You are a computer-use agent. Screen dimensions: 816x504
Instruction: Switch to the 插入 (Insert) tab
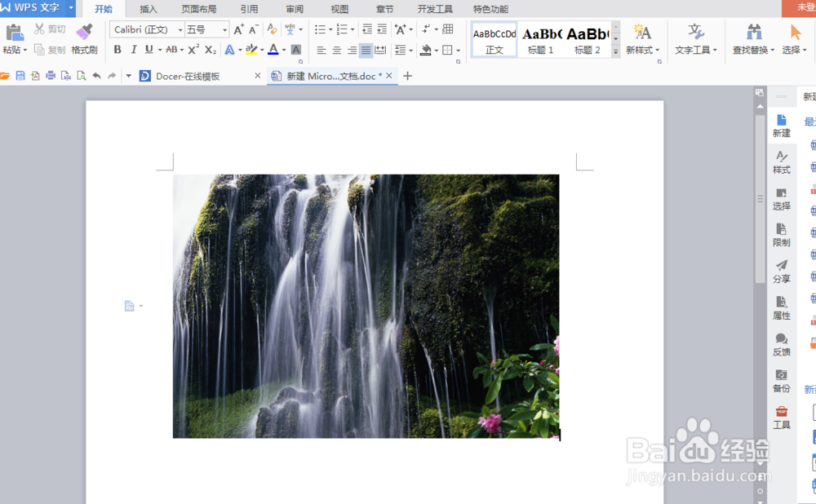pos(149,9)
